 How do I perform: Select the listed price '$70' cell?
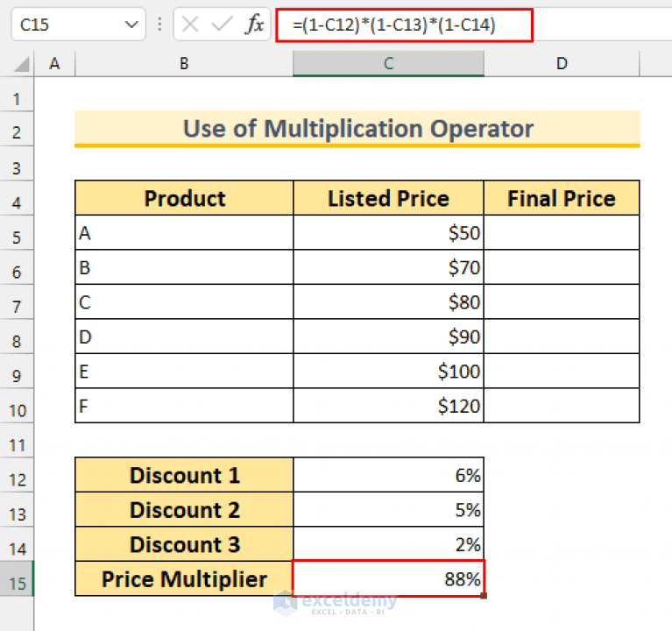[388, 267]
